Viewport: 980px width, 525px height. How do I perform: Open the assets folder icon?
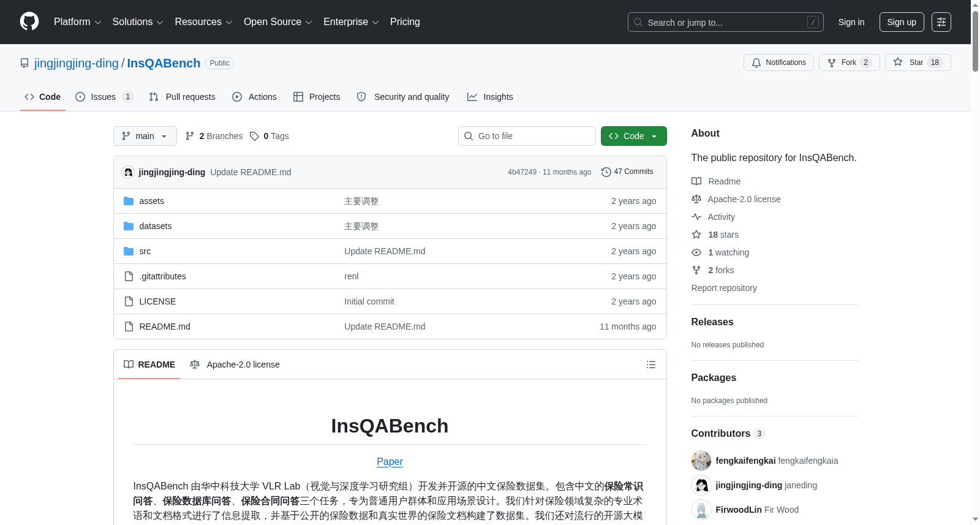tap(129, 201)
